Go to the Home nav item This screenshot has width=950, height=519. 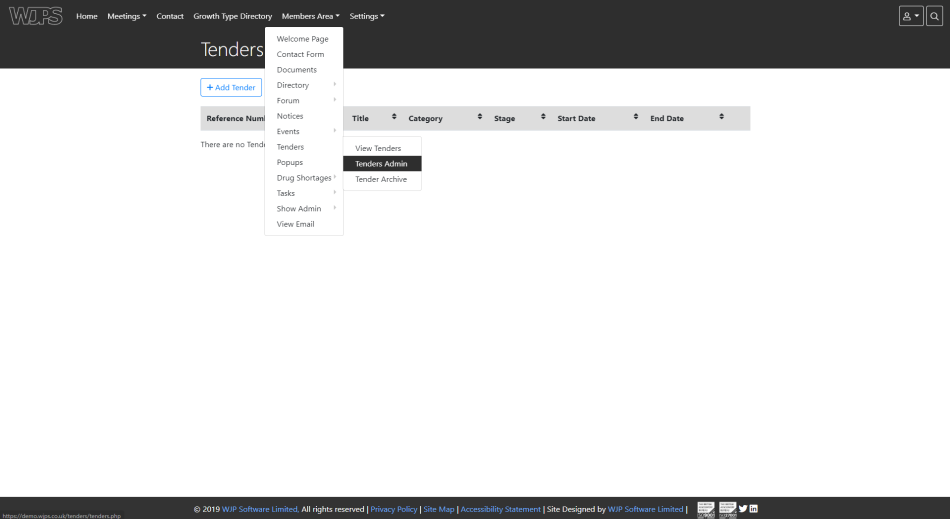point(87,16)
